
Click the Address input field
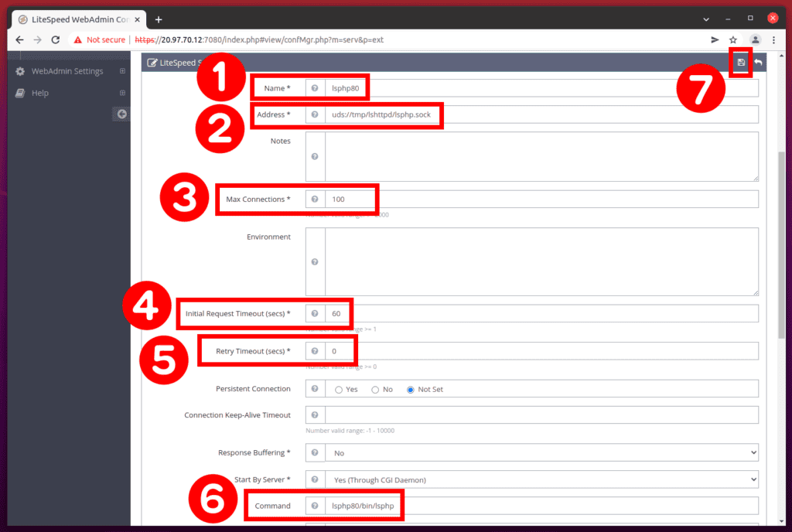pos(542,114)
